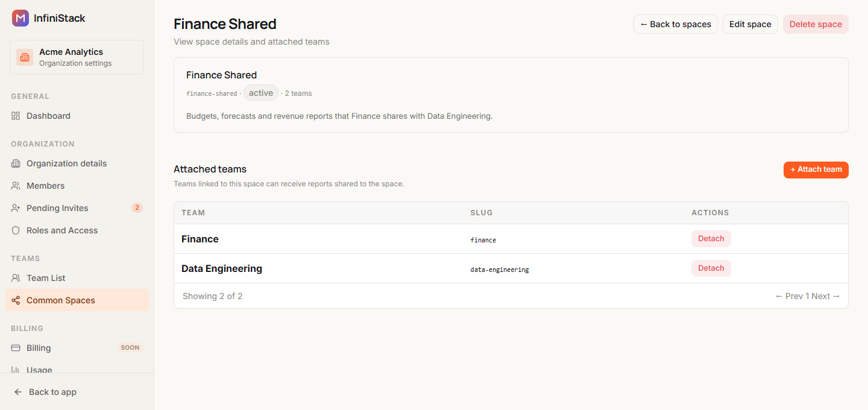The width and height of the screenshot is (868, 410).
Task: Detach the Data Engineering team
Action: (x=711, y=268)
